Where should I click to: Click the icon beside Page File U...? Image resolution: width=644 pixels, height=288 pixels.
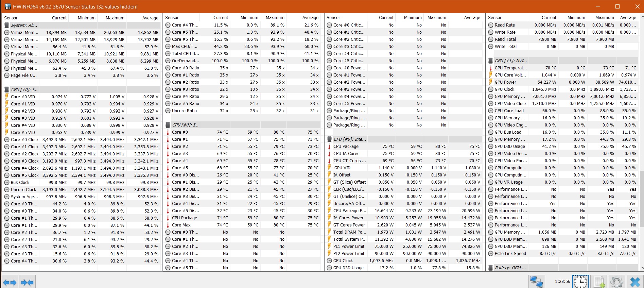7,75
